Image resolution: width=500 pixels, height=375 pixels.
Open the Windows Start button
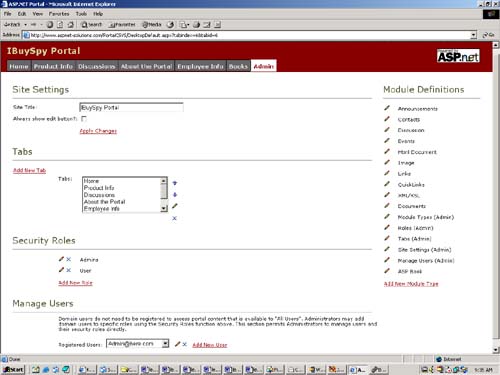13,369
